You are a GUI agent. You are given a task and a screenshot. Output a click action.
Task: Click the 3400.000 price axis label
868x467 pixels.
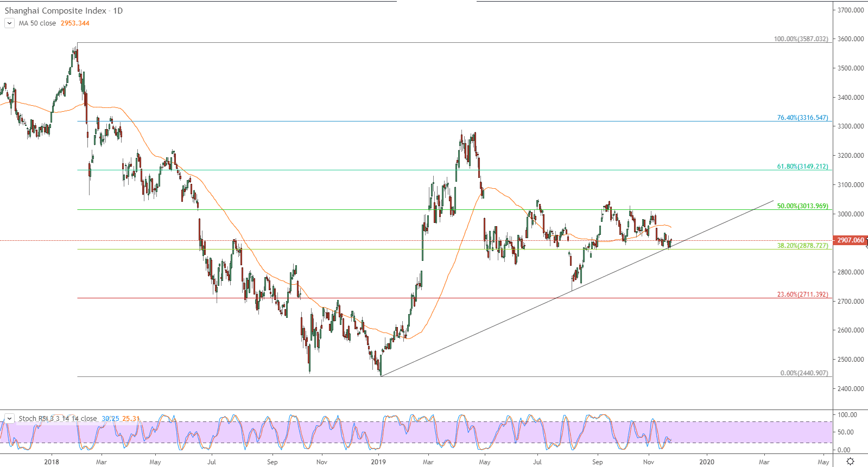[x=851, y=98]
